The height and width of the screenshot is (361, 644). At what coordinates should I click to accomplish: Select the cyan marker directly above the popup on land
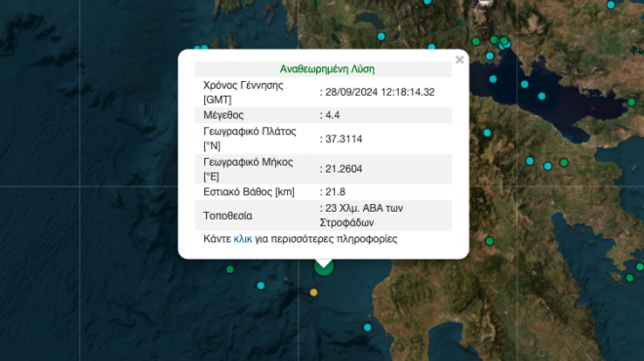click(382, 36)
